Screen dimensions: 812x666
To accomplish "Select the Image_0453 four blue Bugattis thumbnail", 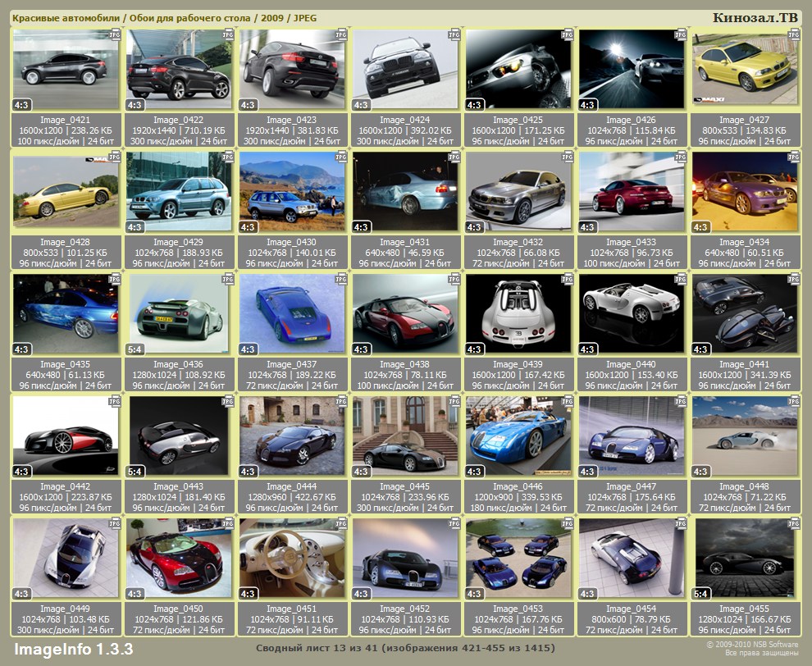I will coord(518,559).
